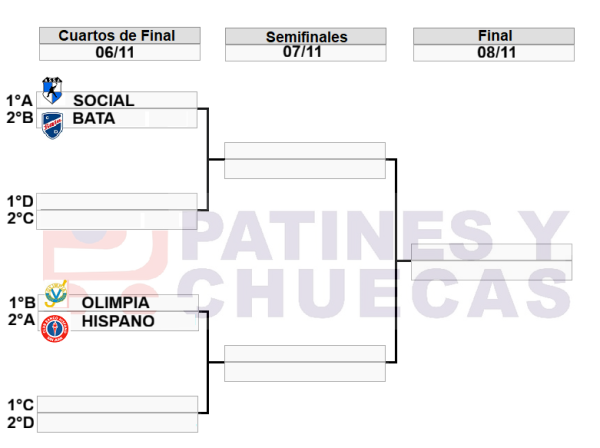Select the Final column header
Image resolution: width=600 pixels, height=448 pixels.
tap(494, 36)
